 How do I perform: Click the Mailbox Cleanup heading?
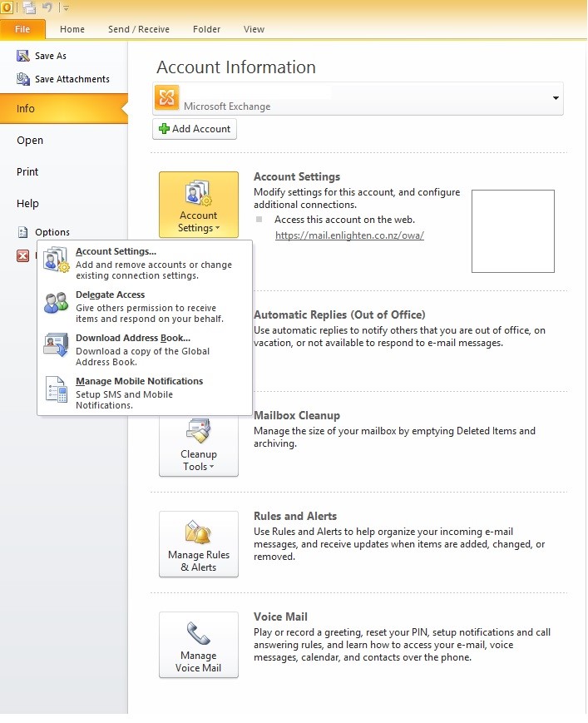tap(297, 415)
